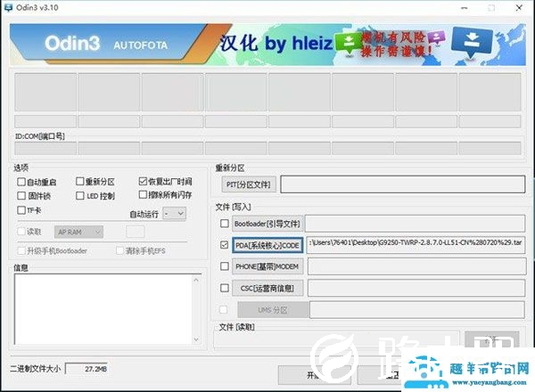Click the CSC[运营商信息] button
This screenshot has width=535, height=392.
[267, 289]
